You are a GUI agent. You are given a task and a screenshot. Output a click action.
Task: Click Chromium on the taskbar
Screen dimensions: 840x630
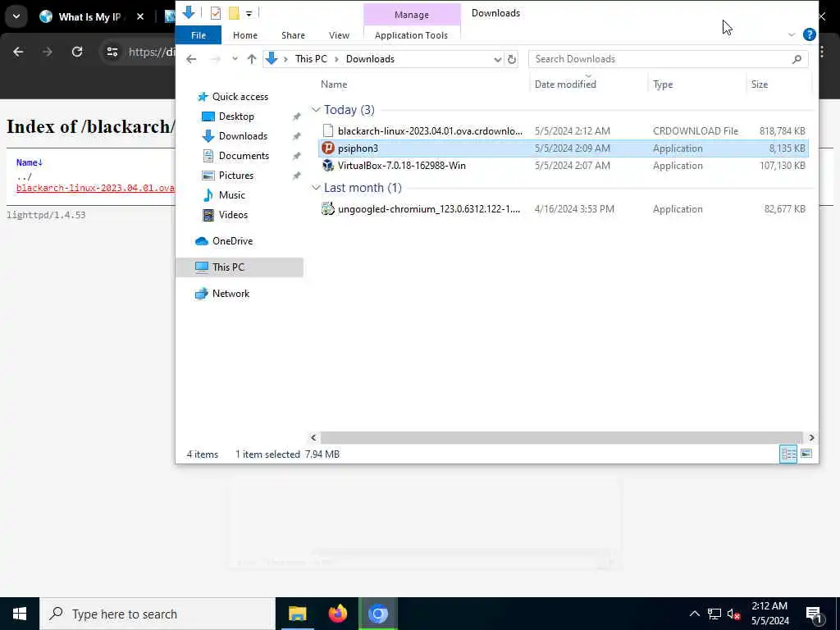click(377, 614)
